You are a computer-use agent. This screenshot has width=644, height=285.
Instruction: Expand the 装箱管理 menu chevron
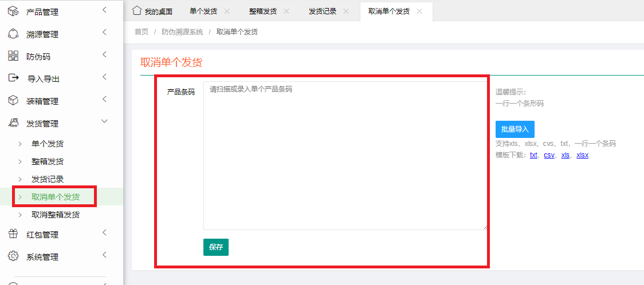(104, 99)
